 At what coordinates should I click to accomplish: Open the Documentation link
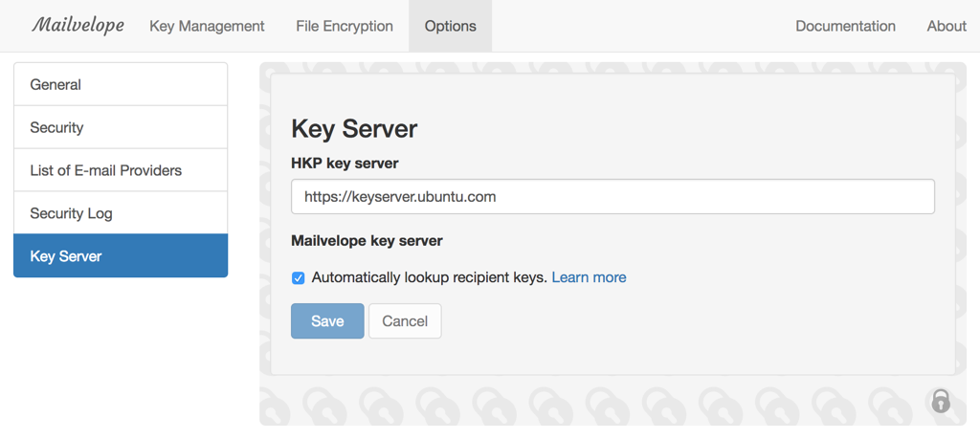(x=845, y=26)
